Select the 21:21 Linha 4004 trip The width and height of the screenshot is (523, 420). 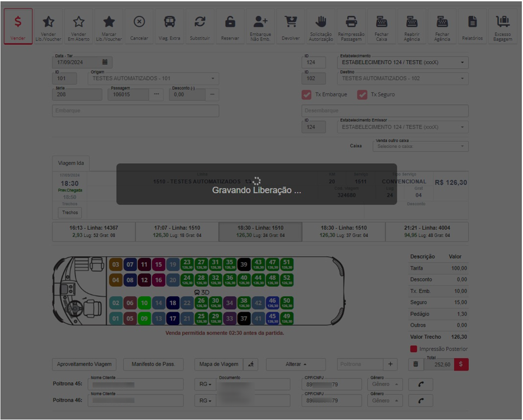click(427, 232)
